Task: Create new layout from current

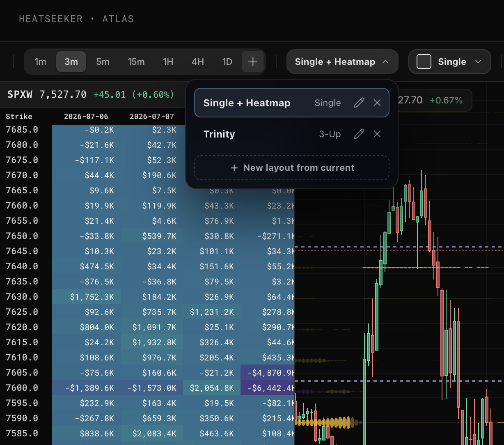Action: click(291, 167)
